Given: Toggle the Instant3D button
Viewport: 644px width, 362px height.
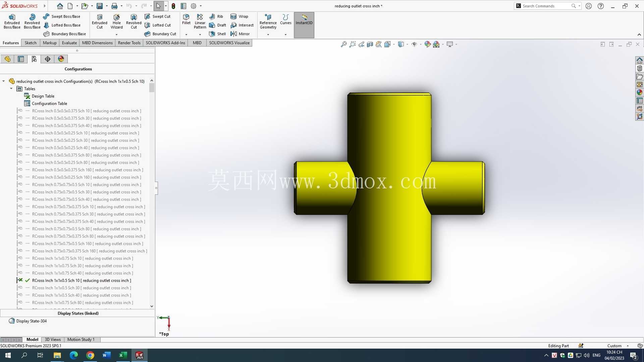Looking at the screenshot, I should pos(304,25).
